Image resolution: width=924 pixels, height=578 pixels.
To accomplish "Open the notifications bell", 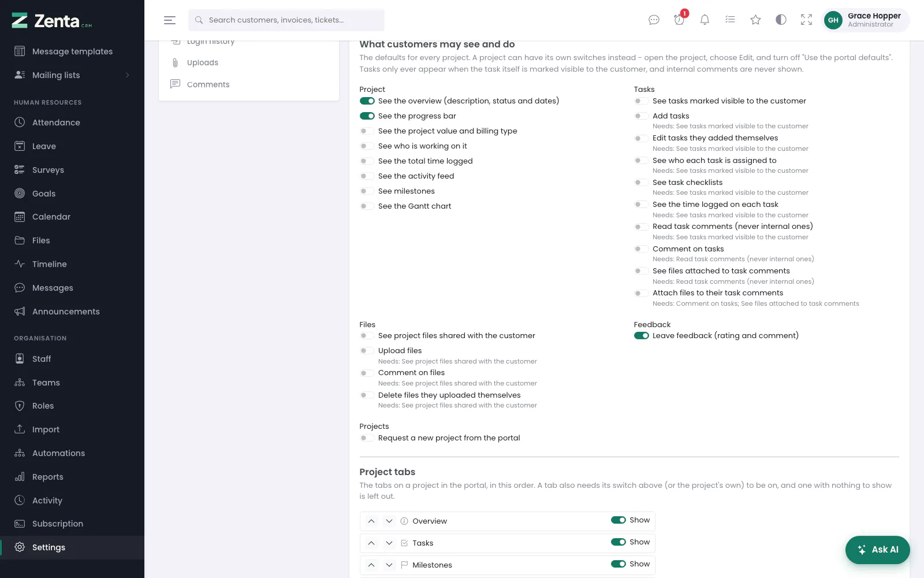I will [x=705, y=20].
